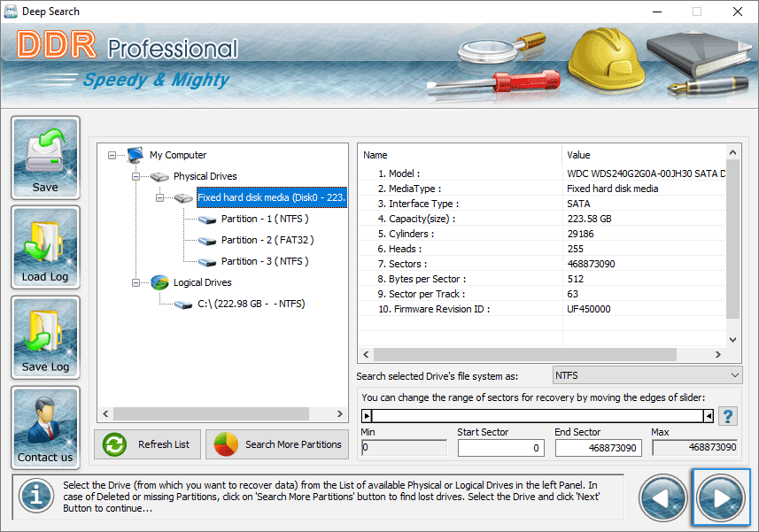
Task: Select the Physical Drives label
Action: [205, 176]
